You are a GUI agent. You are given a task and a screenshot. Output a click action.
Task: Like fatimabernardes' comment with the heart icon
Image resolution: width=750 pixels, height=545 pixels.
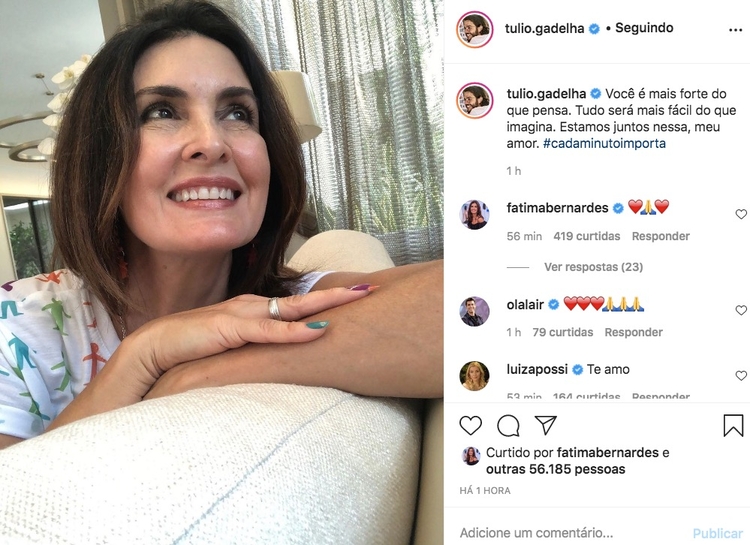pyautogui.click(x=741, y=214)
